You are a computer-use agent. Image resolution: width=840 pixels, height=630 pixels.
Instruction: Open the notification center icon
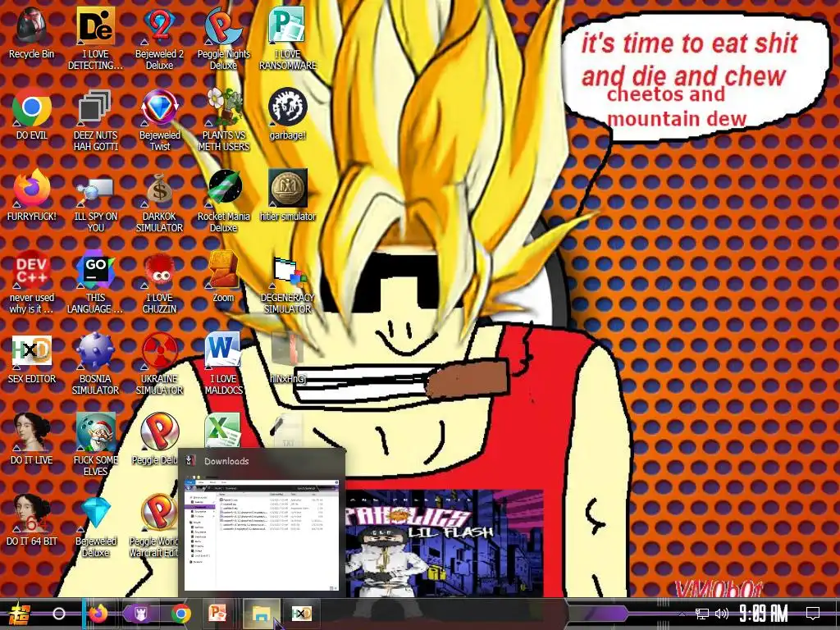[813, 614]
